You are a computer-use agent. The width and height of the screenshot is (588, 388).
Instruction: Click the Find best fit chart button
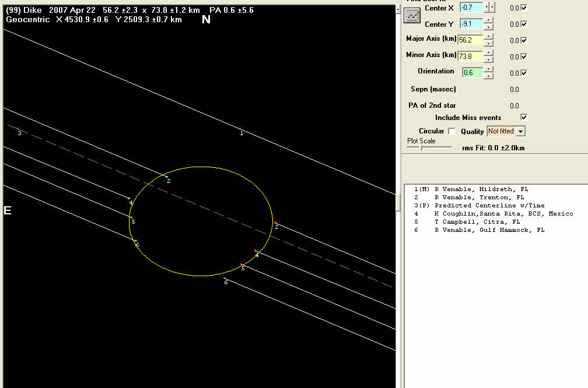(x=412, y=15)
